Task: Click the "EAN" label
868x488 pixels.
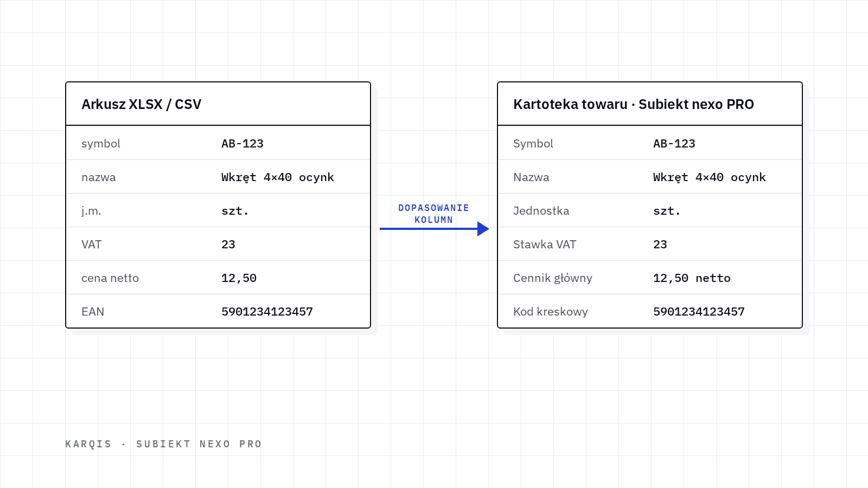Action: 93,312
